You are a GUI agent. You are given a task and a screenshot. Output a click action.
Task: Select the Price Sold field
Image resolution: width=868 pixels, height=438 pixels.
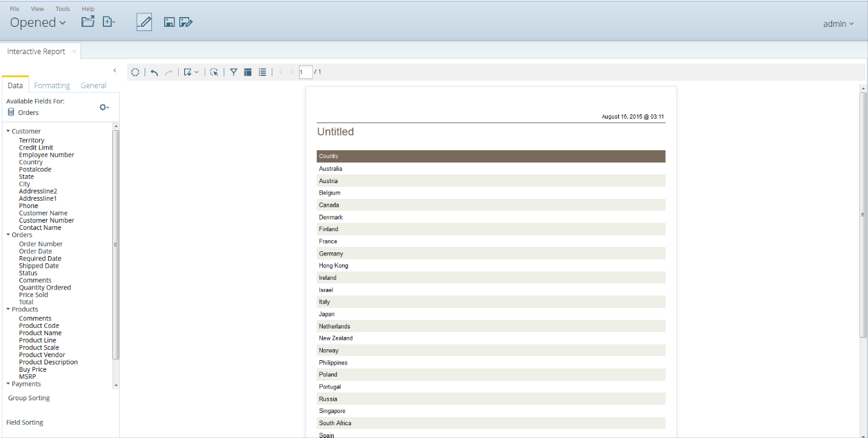point(33,295)
